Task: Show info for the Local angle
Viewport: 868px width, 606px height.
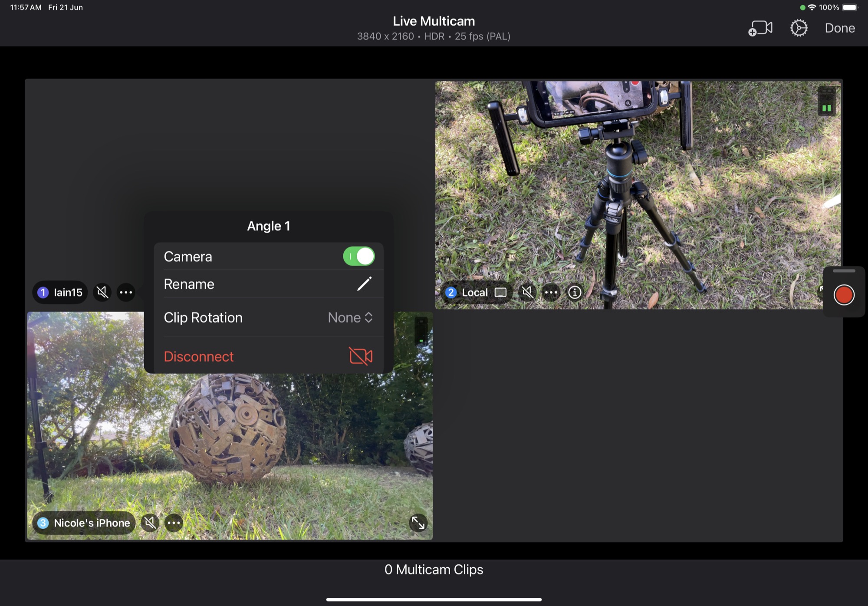Action: [x=575, y=293]
